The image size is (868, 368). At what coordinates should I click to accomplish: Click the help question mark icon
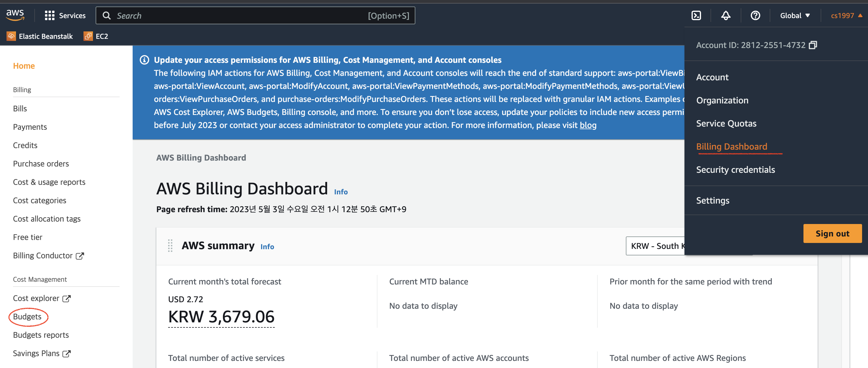click(755, 15)
